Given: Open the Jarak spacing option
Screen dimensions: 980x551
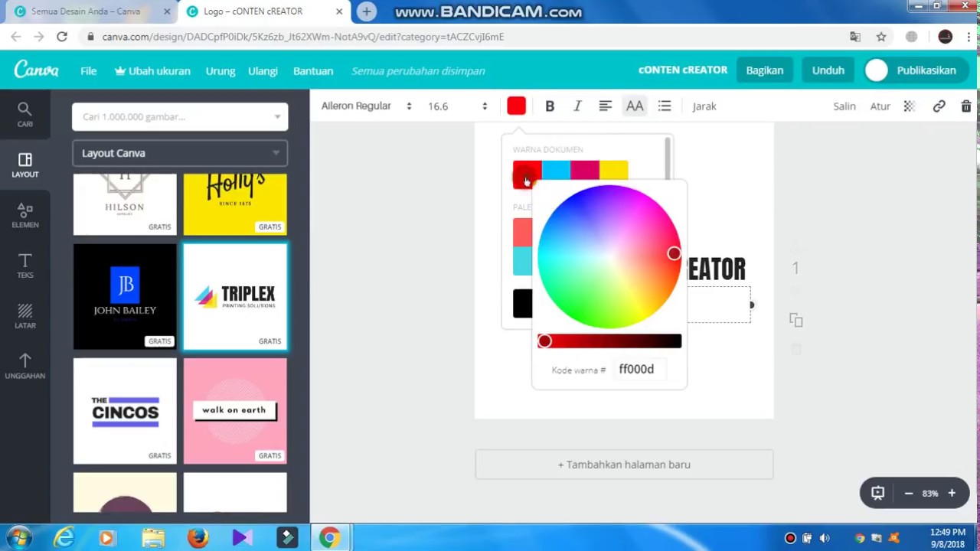Looking at the screenshot, I should (x=704, y=106).
